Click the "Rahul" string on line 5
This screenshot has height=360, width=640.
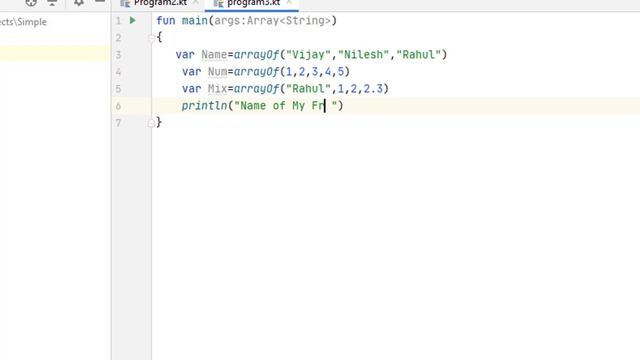pyautogui.click(x=308, y=89)
